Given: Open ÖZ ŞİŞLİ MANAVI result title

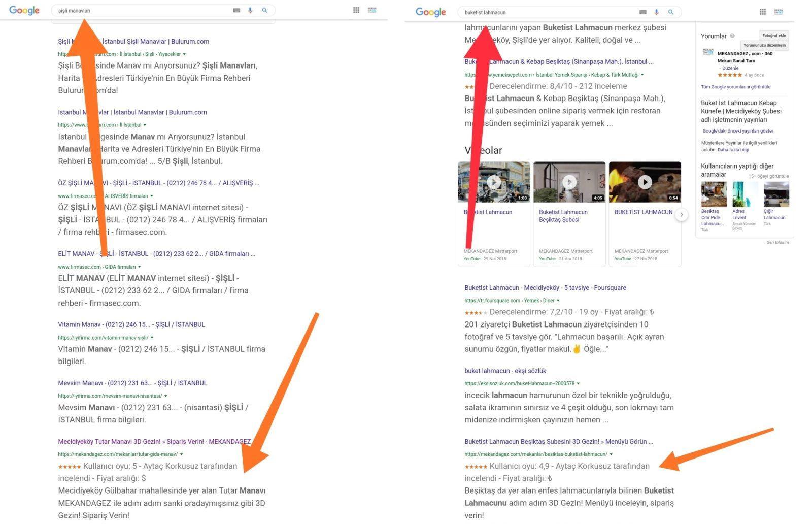Looking at the screenshot, I should coord(158,183).
